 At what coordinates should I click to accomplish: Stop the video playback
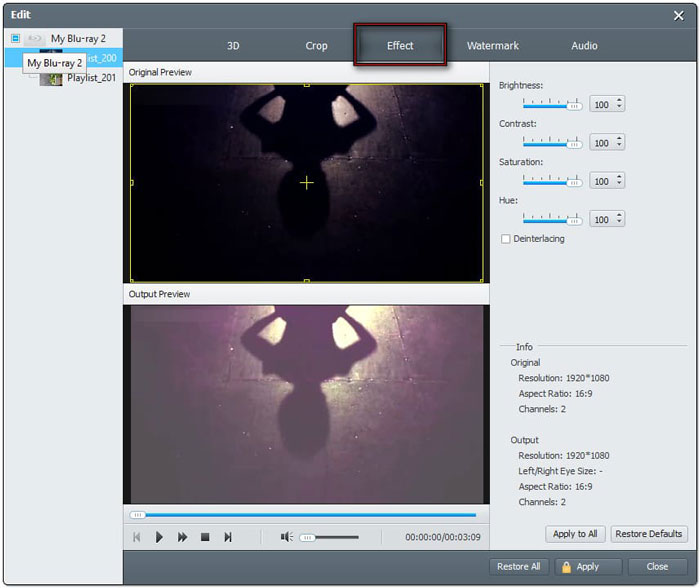205,537
